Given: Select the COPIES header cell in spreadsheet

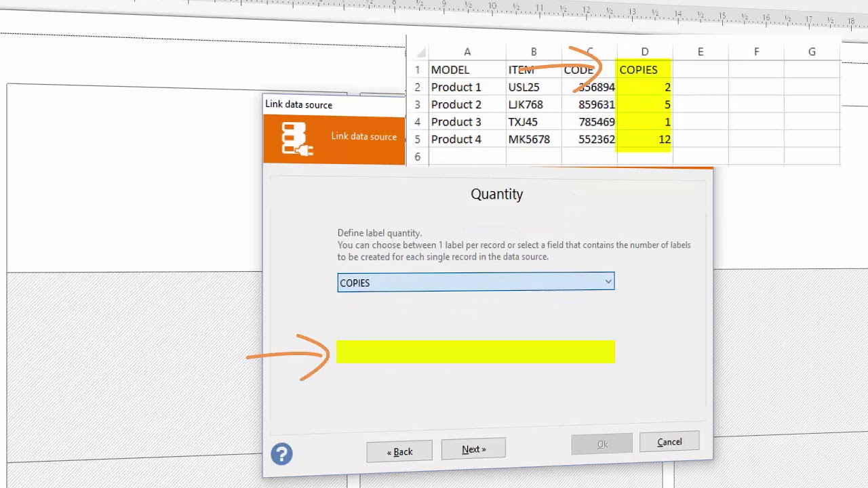Looking at the screenshot, I should 644,70.
